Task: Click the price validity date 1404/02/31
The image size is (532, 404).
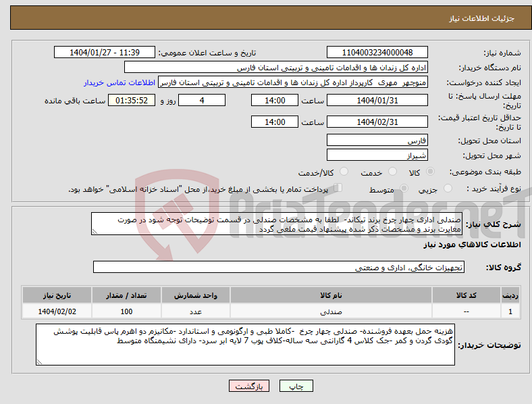Action: click(377, 122)
